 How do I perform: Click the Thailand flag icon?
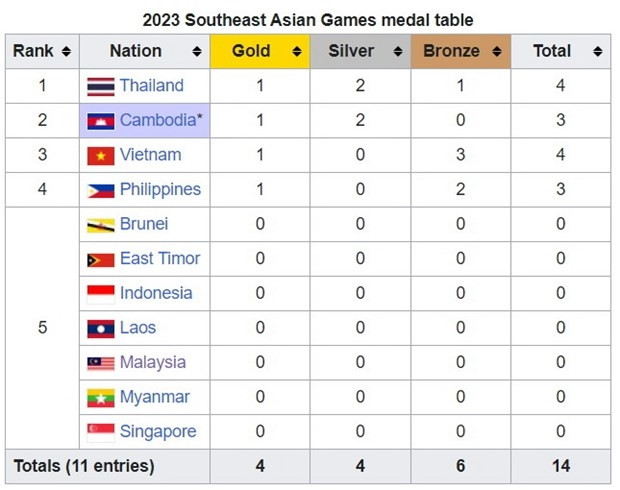point(101,87)
